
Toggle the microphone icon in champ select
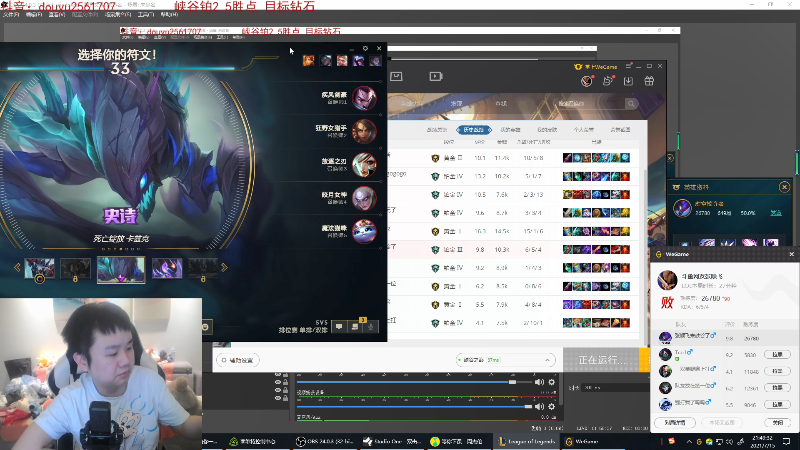pyautogui.click(x=371, y=327)
